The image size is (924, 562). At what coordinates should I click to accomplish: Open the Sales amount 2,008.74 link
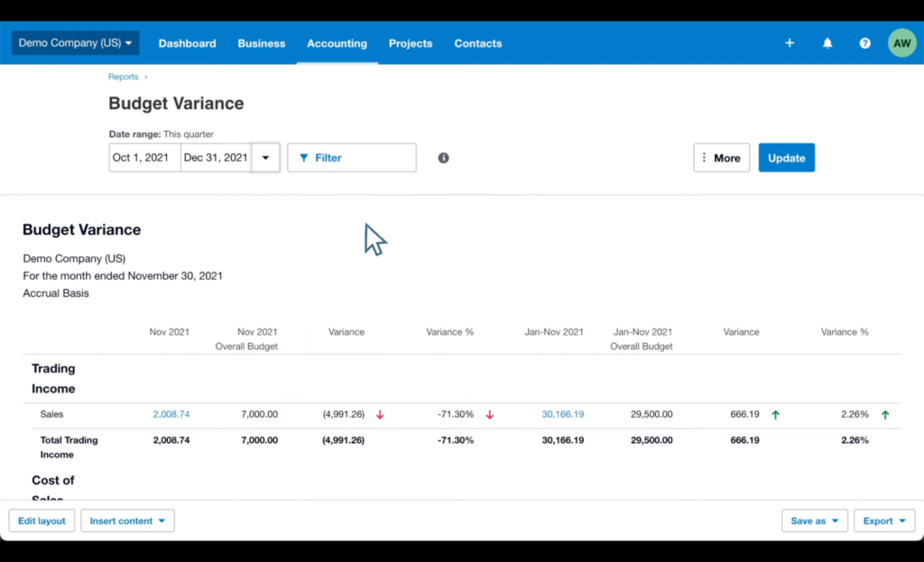pos(171,414)
